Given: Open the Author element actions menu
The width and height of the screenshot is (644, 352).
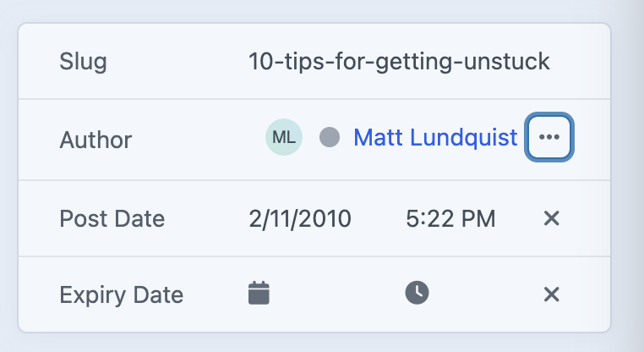Looking at the screenshot, I should 549,137.
